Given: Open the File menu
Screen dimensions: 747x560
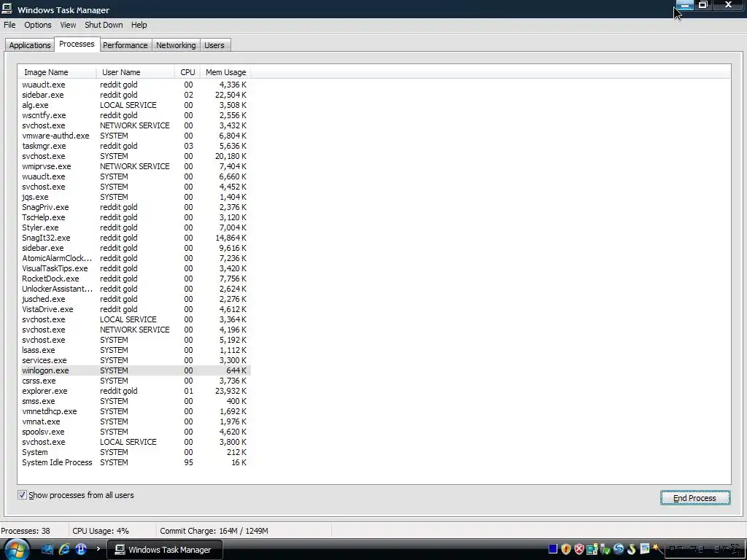Looking at the screenshot, I should tap(9, 25).
